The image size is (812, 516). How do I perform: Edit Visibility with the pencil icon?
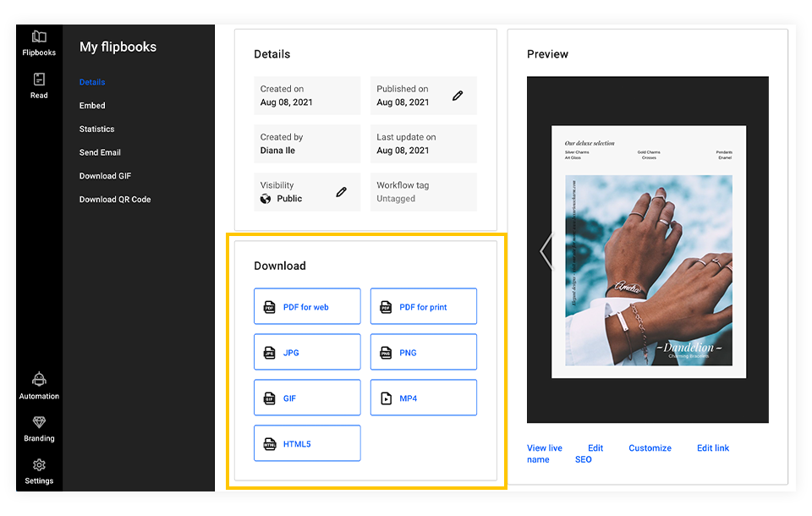tap(341, 192)
